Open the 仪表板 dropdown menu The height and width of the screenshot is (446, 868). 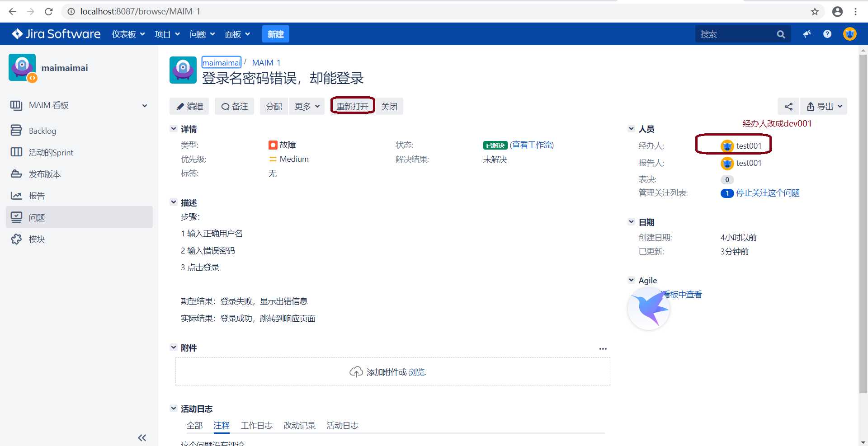(128, 34)
